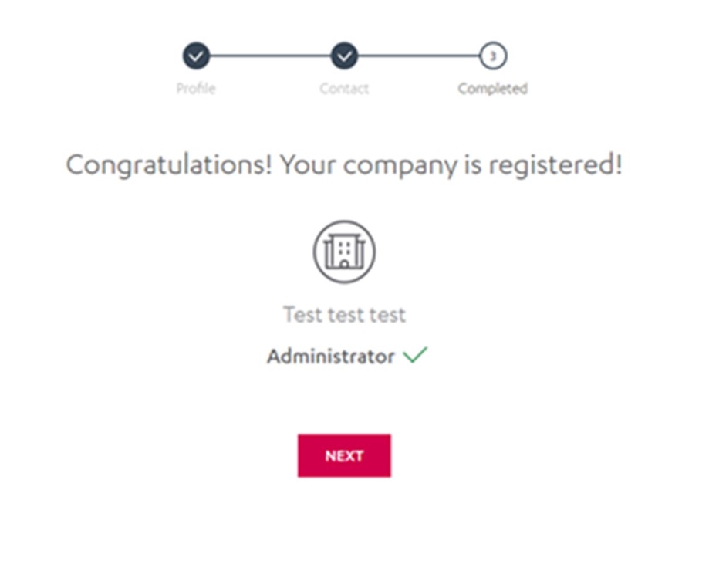Click the word "Your" in the heading
This screenshot has height=588, width=709.
click(306, 166)
